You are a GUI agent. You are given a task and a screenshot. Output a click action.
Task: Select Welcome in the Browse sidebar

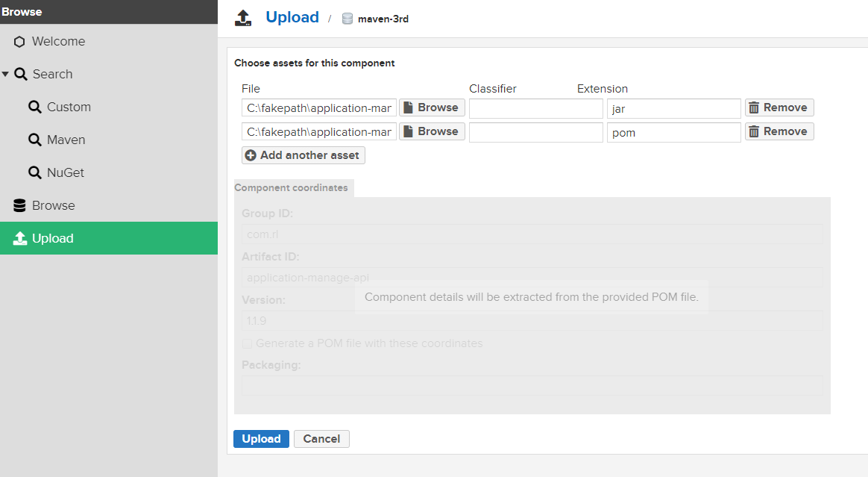[x=58, y=42]
